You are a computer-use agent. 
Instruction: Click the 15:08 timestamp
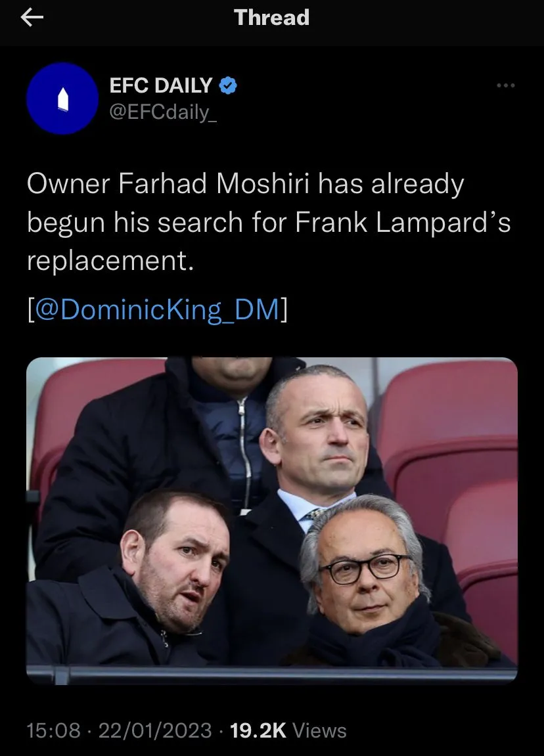click(54, 730)
